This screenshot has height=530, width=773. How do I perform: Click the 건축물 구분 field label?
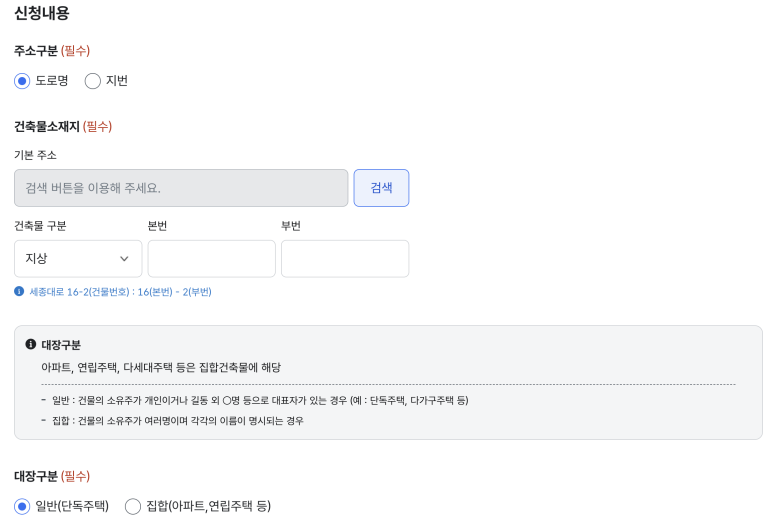[x=40, y=226]
